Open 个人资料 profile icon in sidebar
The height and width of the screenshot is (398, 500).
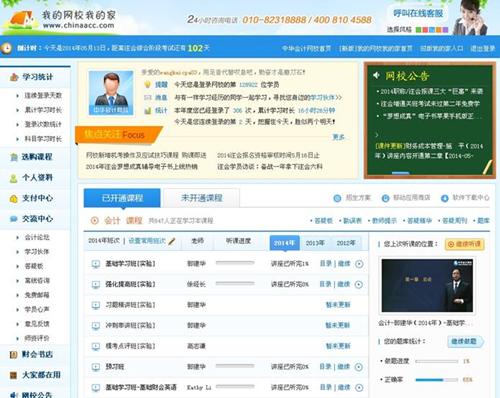point(14,178)
